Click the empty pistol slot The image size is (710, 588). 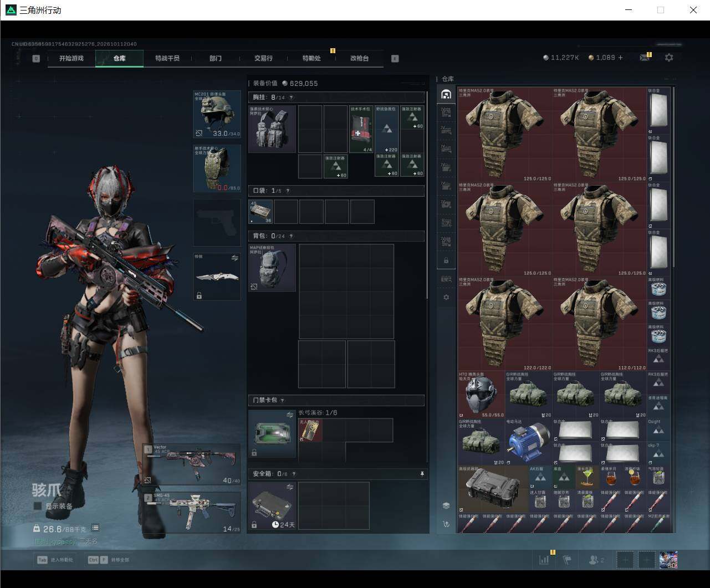[217, 222]
